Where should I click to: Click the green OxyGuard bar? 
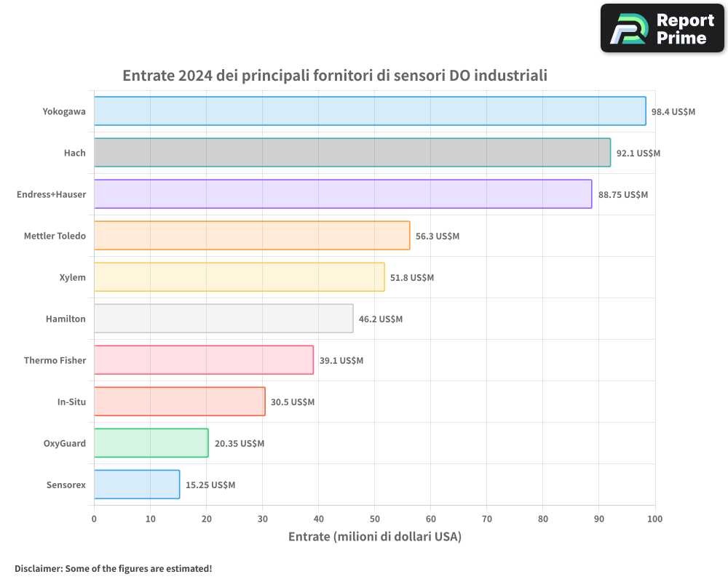click(x=151, y=443)
